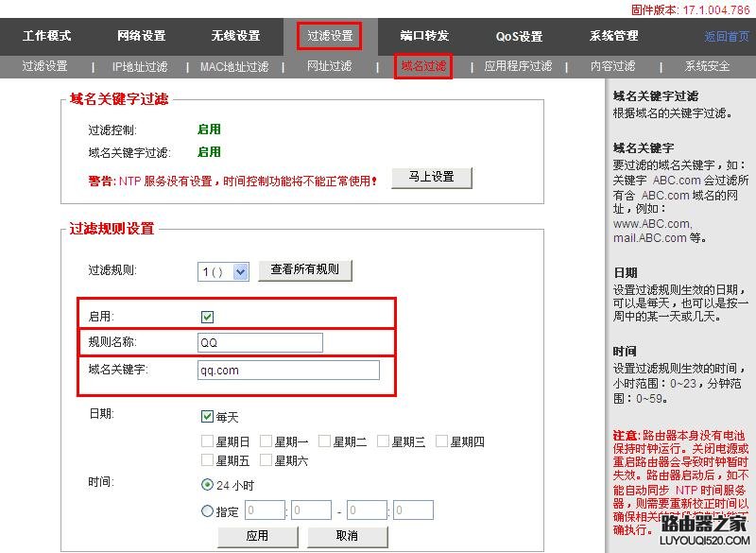
Task: Open the IP地址过滤 submenu
Action: pos(140,66)
